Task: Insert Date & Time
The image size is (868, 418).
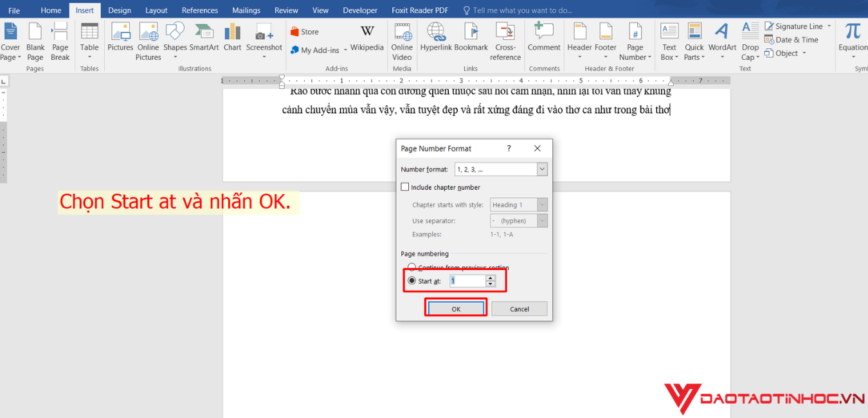Action: (791, 40)
